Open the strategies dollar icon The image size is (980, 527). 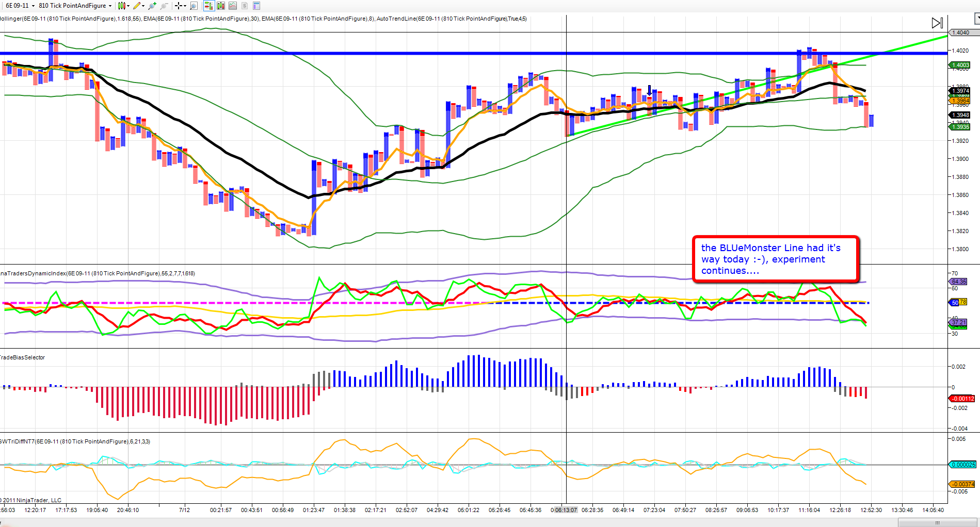[245, 6]
